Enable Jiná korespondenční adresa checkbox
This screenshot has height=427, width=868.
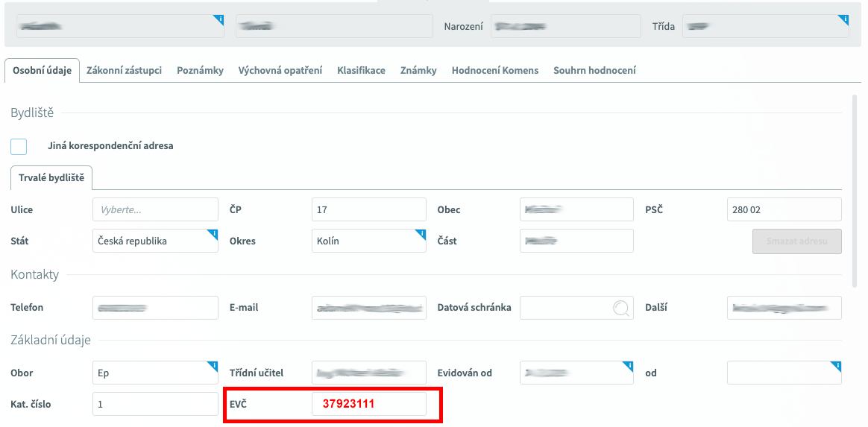coord(19,146)
